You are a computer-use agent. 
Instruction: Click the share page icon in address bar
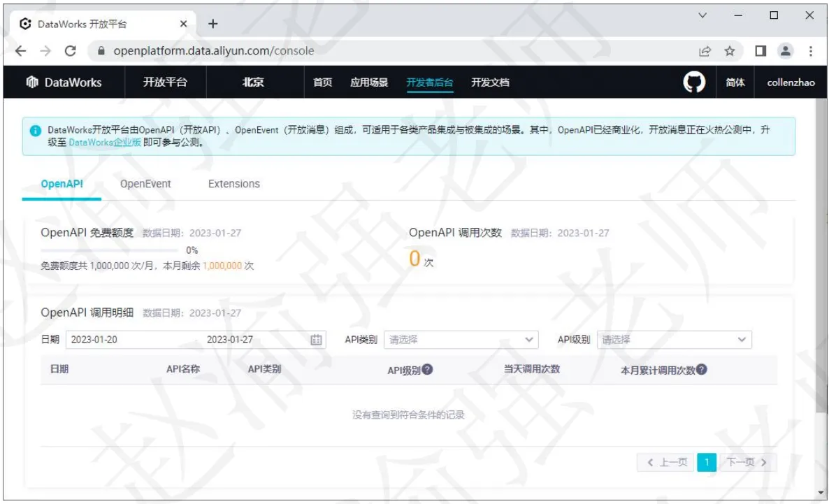705,51
